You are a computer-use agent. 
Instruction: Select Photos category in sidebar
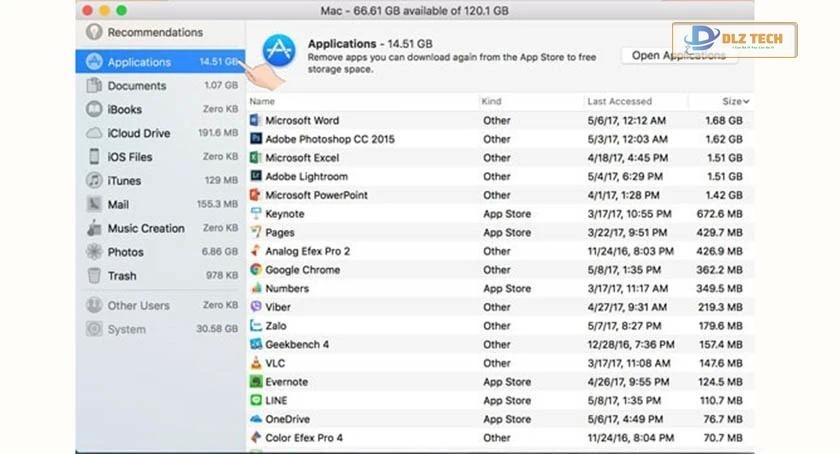[126, 252]
